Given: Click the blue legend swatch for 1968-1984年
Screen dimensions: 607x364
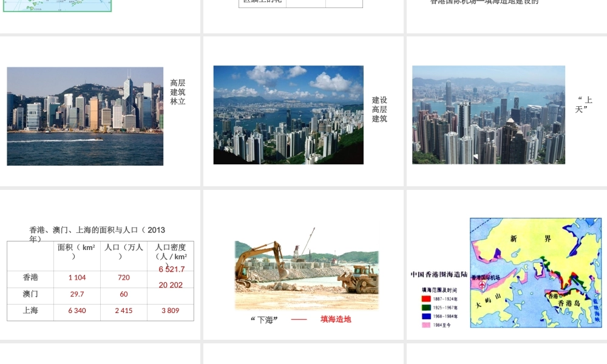Looking at the screenshot, I should 426,317.
